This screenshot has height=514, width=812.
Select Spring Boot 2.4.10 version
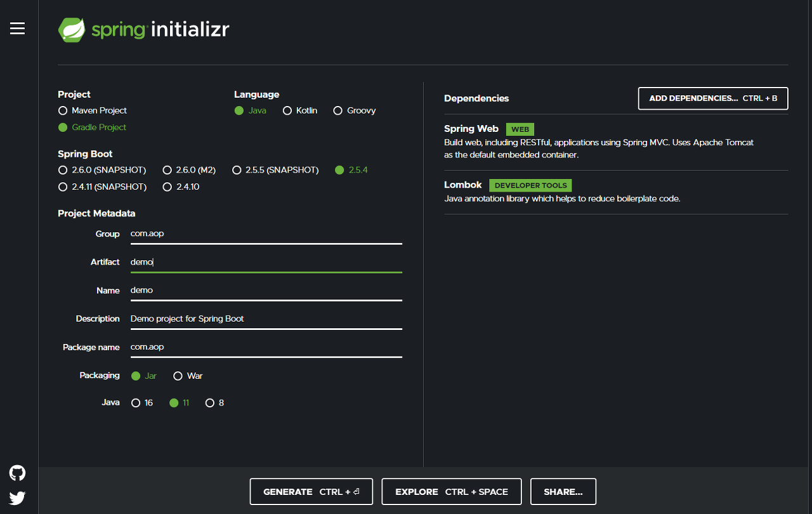click(x=181, y=187)
